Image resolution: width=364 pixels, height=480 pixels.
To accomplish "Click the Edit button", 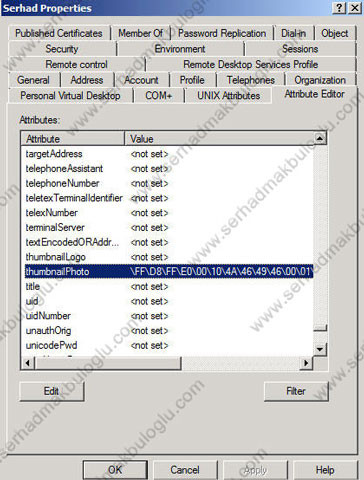I will [52, 391].
